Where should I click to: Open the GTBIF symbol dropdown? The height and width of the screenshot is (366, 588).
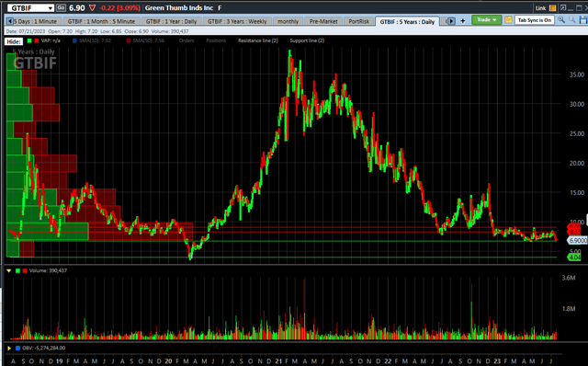[x=51, y=8]
